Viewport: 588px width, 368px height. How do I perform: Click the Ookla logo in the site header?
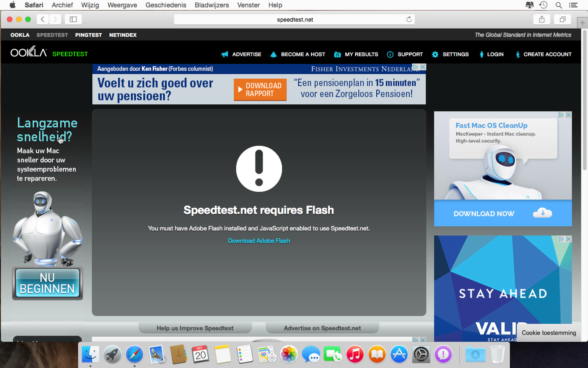29,52
